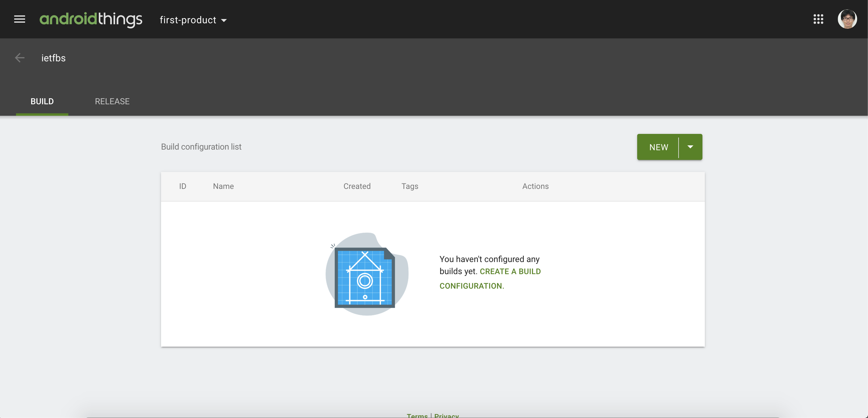Open the Privacy link in footer

tap(446, 415)
